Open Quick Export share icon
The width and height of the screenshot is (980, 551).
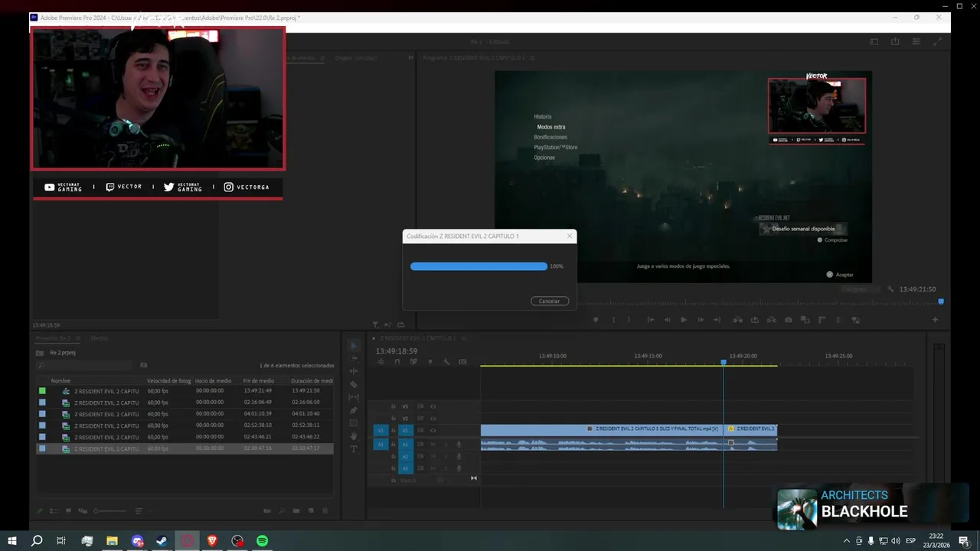[895, 42]
